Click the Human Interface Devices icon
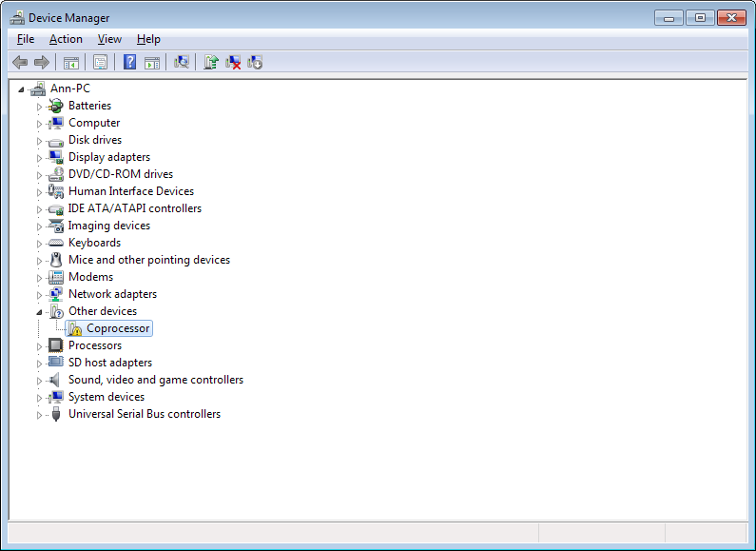Viewport: 756px width, 551px height. (x=56, y=191)
